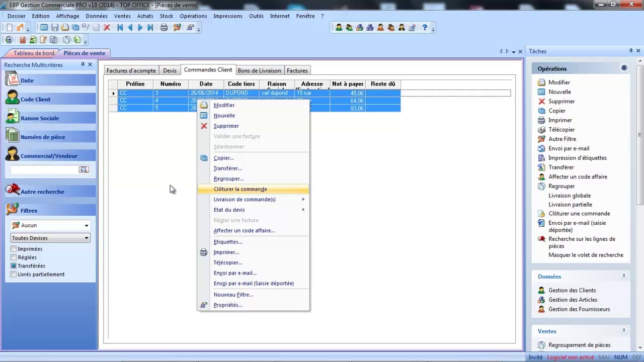
Task: Click the Net à payer column header
Action: coord(348,84)
